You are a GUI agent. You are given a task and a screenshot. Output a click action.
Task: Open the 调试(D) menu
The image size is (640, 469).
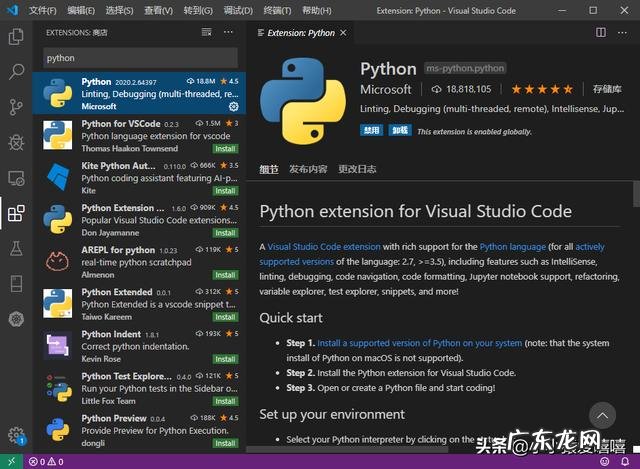pyautogui.click(x=238, y=10)
